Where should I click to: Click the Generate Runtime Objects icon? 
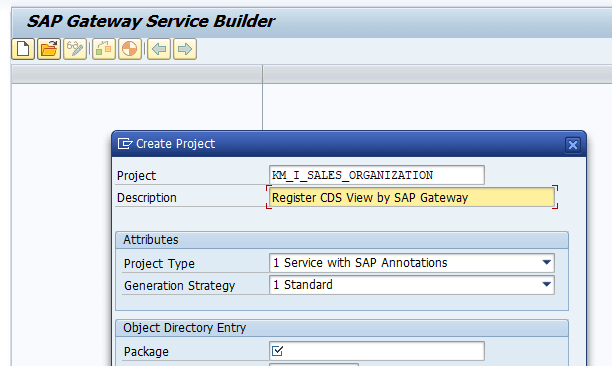click(130, 49)
